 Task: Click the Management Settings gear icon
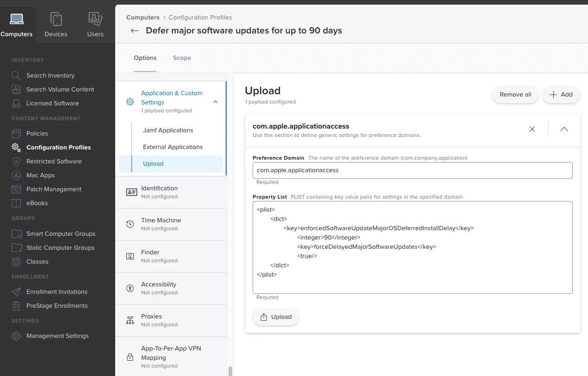(x=16, y=336)
